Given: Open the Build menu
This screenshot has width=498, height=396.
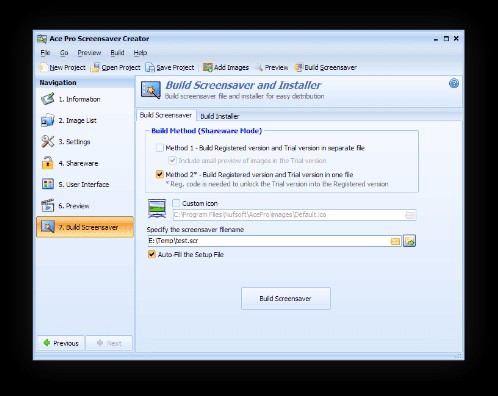Looking at the screenshot, I should point(117,53).
